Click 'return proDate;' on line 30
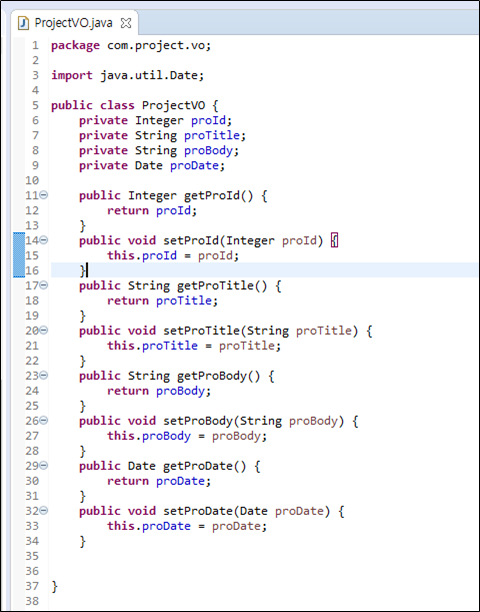The image size is (480, 612). pos(159,481)
